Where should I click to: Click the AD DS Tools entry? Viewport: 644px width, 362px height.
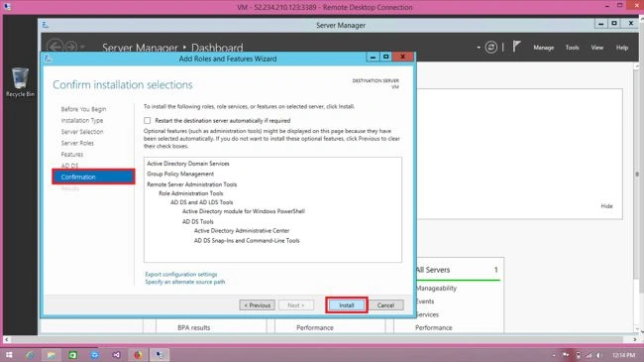pos(198,221)
